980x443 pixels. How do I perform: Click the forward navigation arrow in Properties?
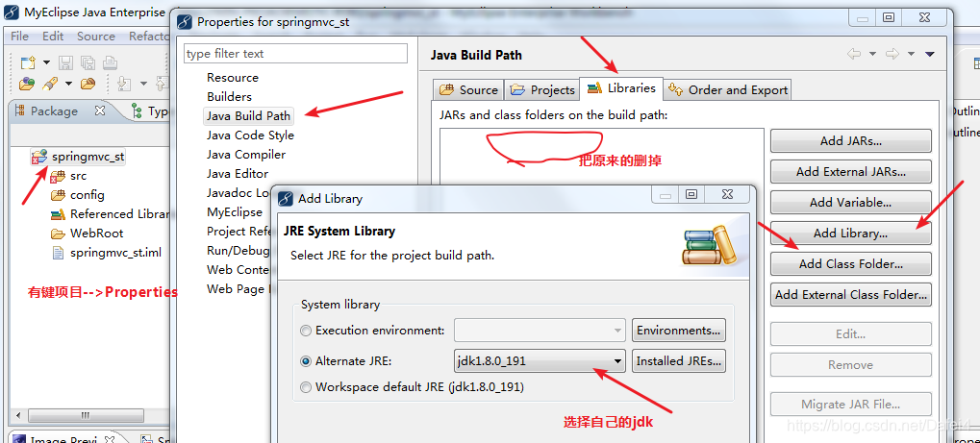click(x=892, y=55)
